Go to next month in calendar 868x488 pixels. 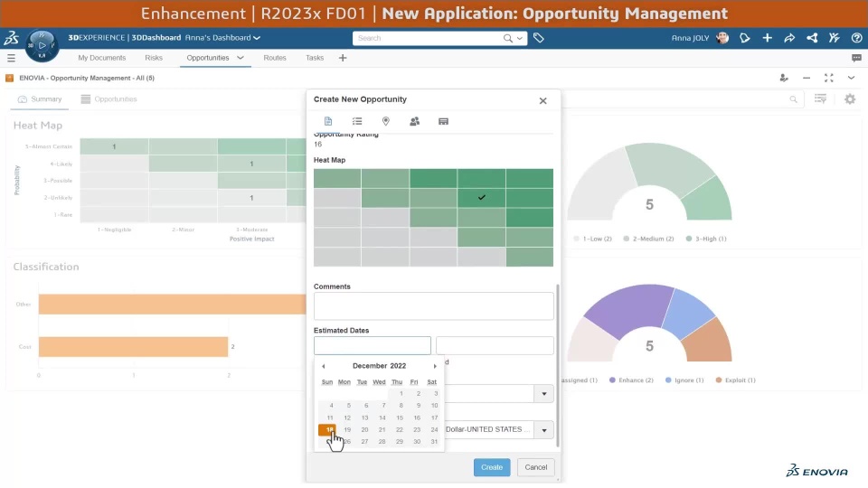[x=435, y=366]
